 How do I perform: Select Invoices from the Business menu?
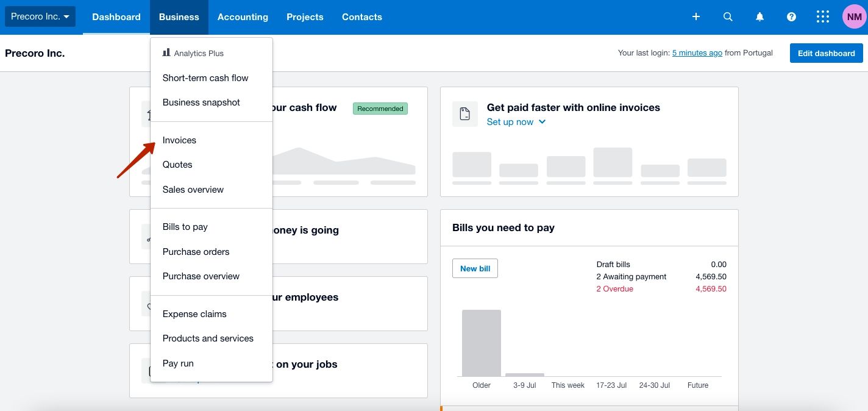[179, 140]
